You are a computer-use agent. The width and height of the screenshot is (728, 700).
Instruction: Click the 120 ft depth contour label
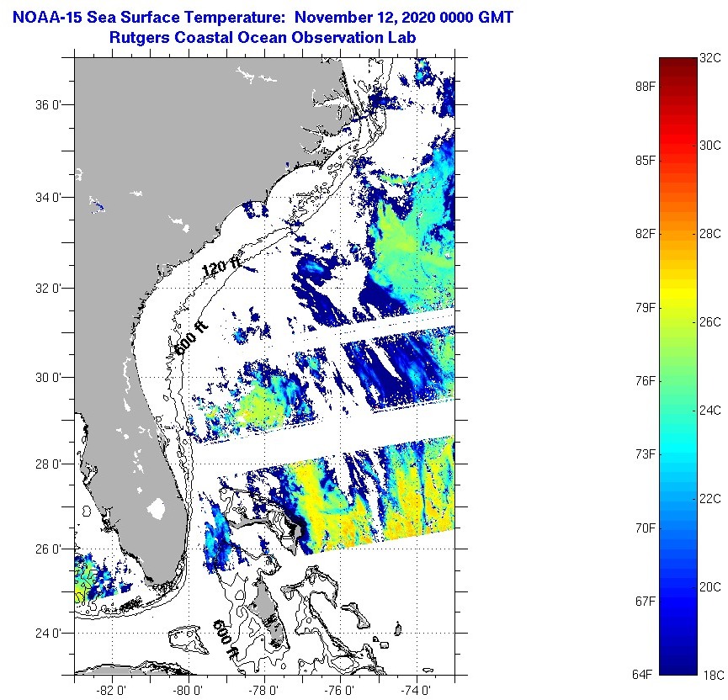tap(221, 266)
